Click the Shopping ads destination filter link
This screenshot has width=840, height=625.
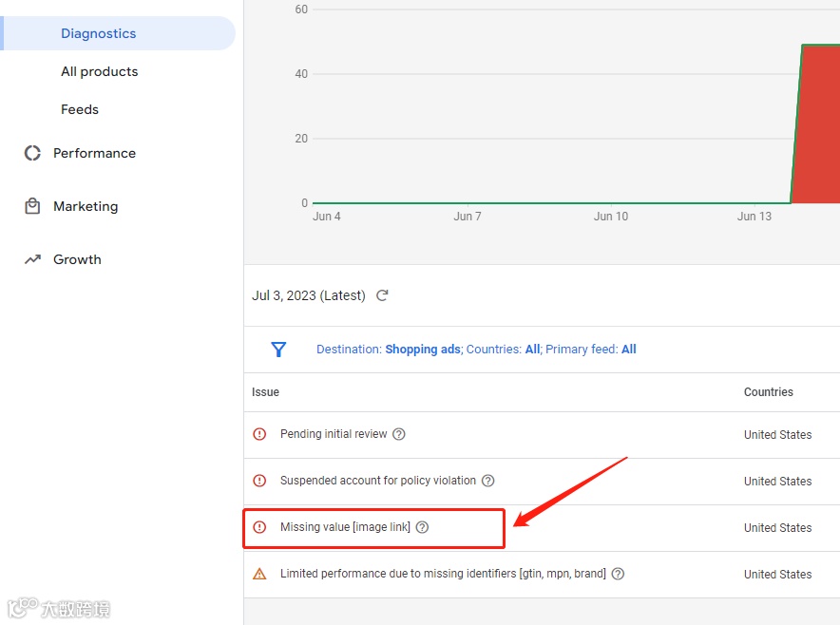click(x=422, y=349)
